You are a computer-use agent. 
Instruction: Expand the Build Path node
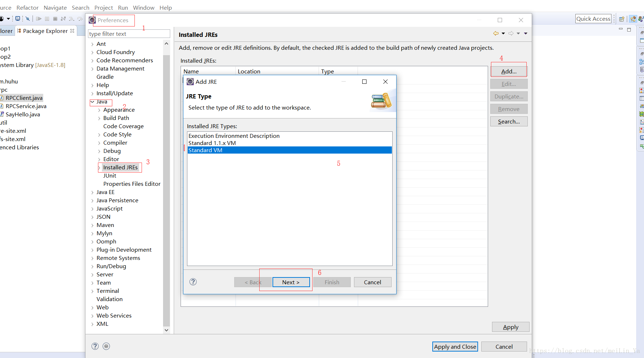pyautogui.click(x=99, y=118)
